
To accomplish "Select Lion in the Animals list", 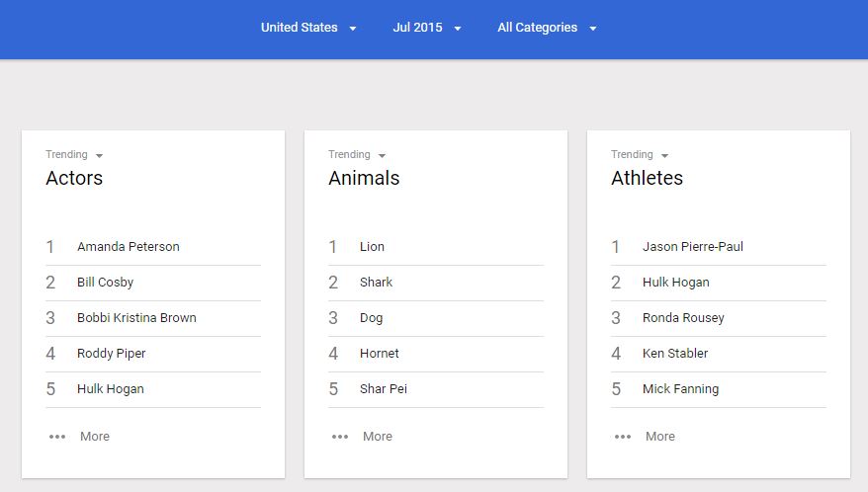I will (x=373, y=247).
